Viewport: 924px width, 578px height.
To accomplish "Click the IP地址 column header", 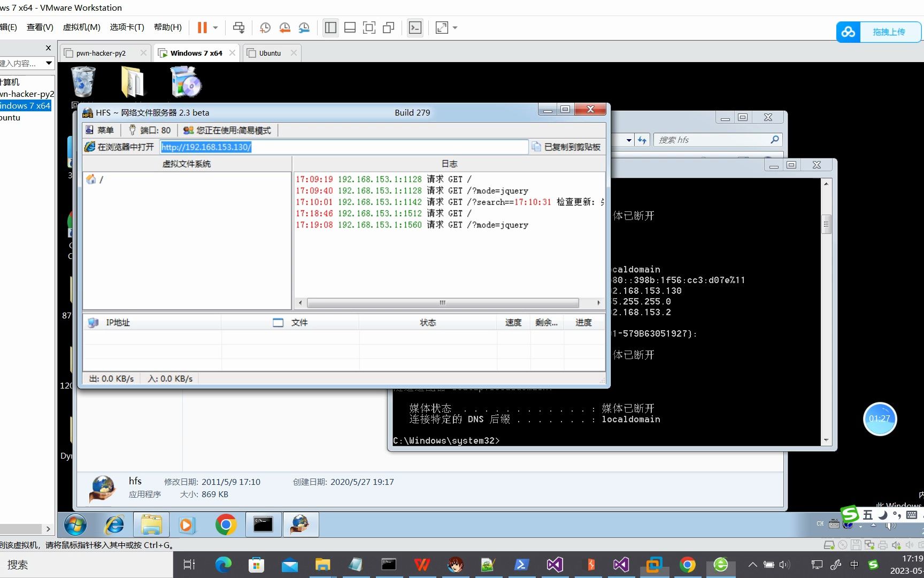I will tap(152, 322).
